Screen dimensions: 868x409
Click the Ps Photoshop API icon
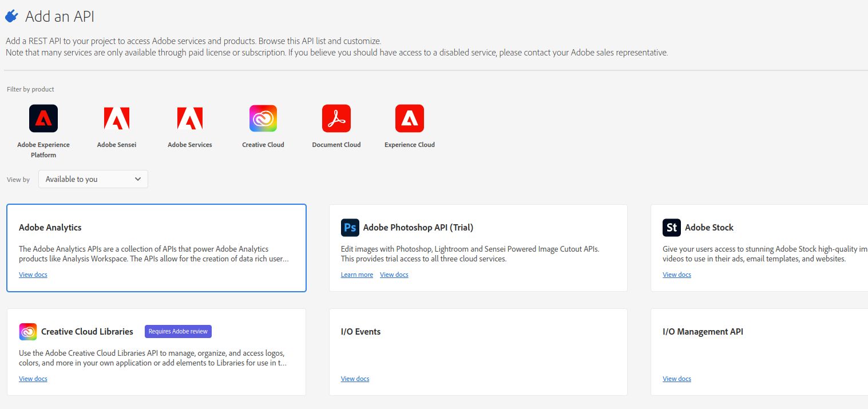coord(350,227)
